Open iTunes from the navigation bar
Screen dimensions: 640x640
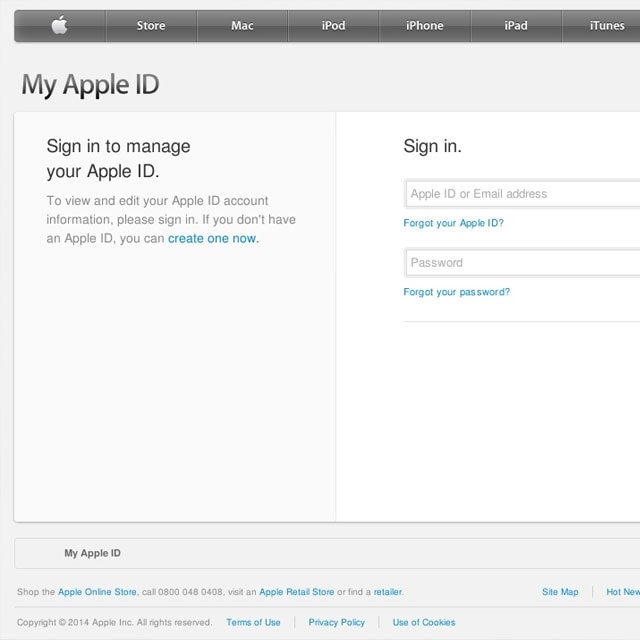pos(606,26)
